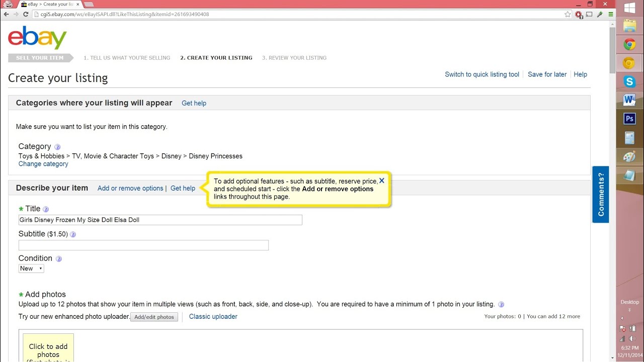
Task: Open the Chrome menu
Action: (611, 15)
